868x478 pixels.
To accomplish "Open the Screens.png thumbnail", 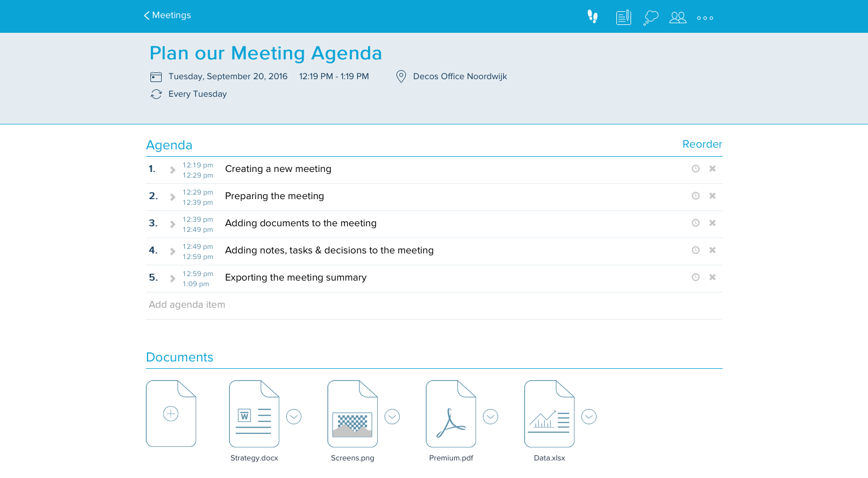I will pos(352,414).
